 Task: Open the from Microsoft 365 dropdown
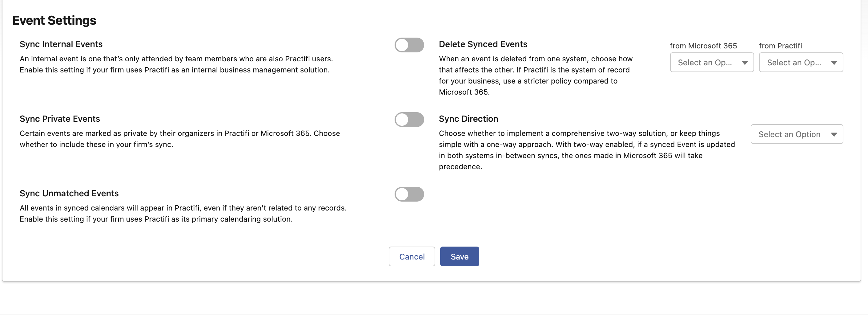click(712, 62)
